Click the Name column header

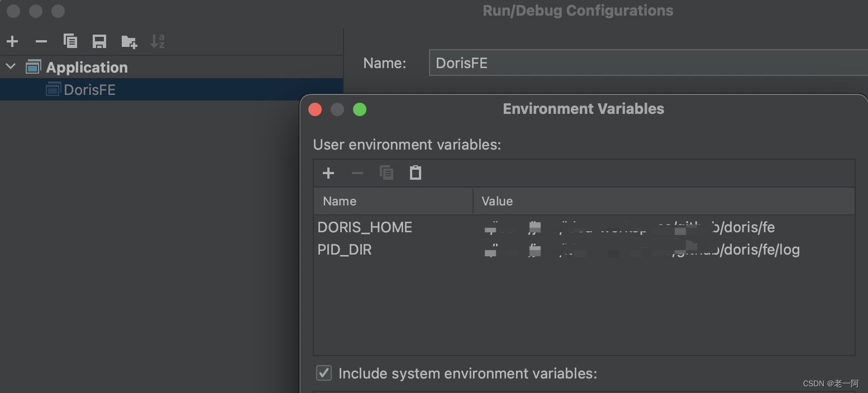tap(340, 201)
